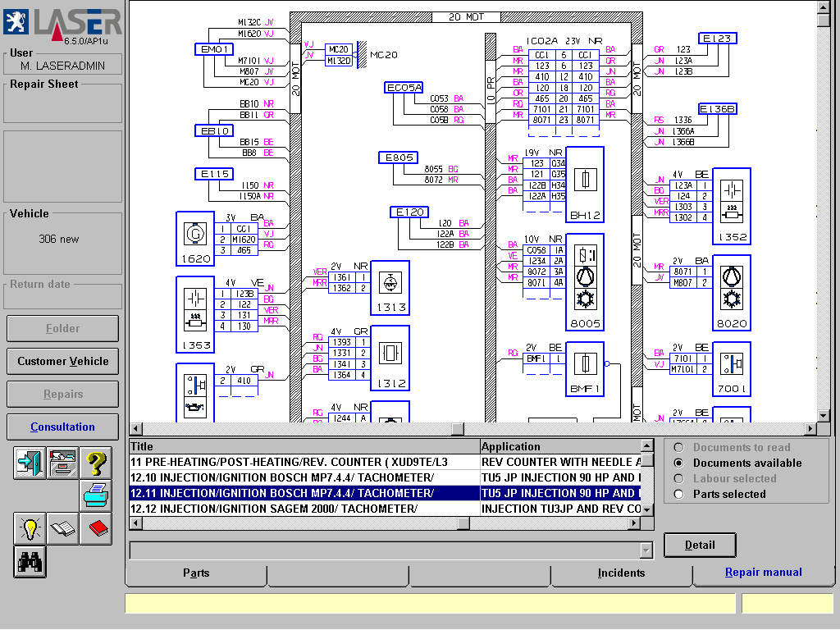The width and height of the screenshot is (840, 630).
Task: Switch to the Incidents tab
Action: [622, 573]
